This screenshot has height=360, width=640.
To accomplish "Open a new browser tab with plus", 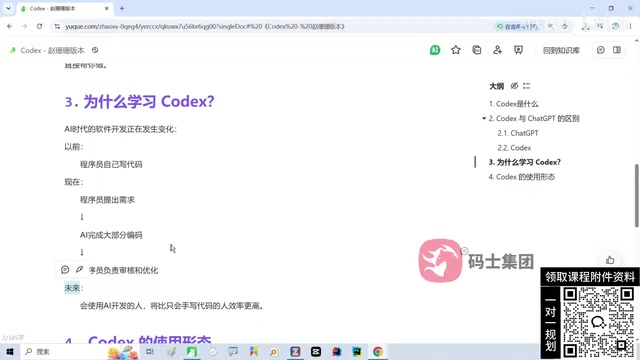I will point(122,8).
